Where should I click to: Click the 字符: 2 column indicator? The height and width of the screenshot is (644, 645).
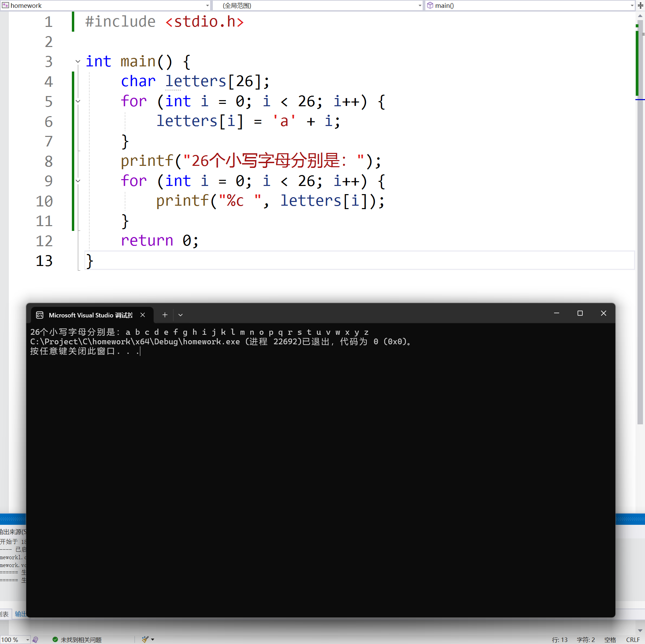pyautogui.click(x=586, y=640)
